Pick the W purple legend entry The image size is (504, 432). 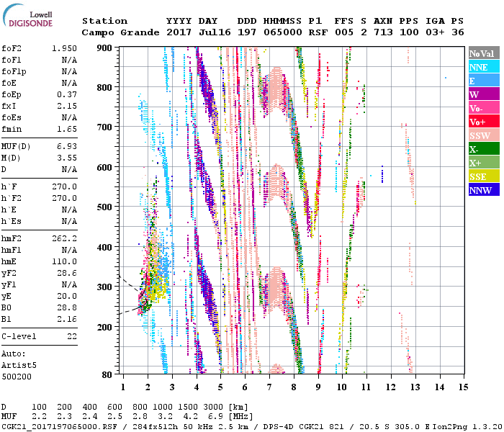pyautogui.click(x=482, y=94)
